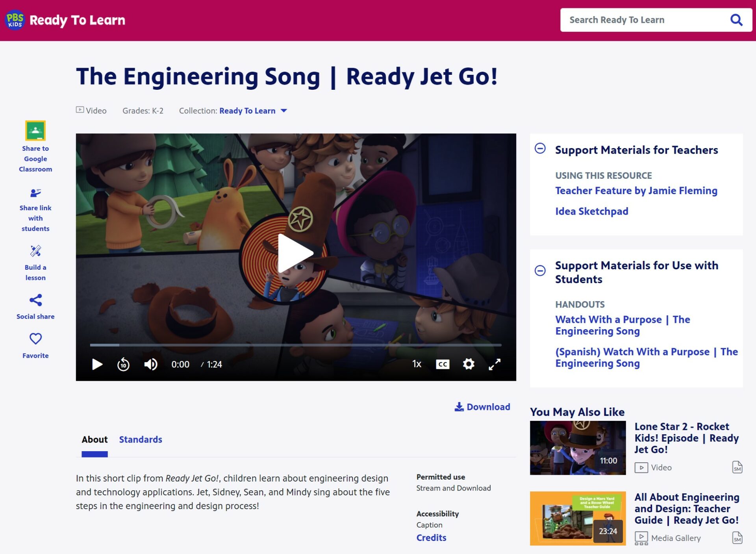Open Build a lesson tool icon

click(x=35, y=251)
